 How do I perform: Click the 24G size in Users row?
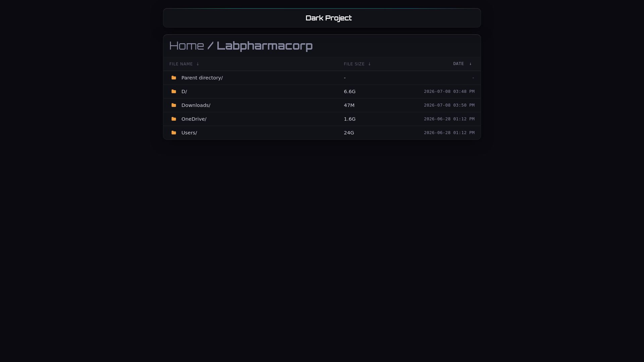349,133
